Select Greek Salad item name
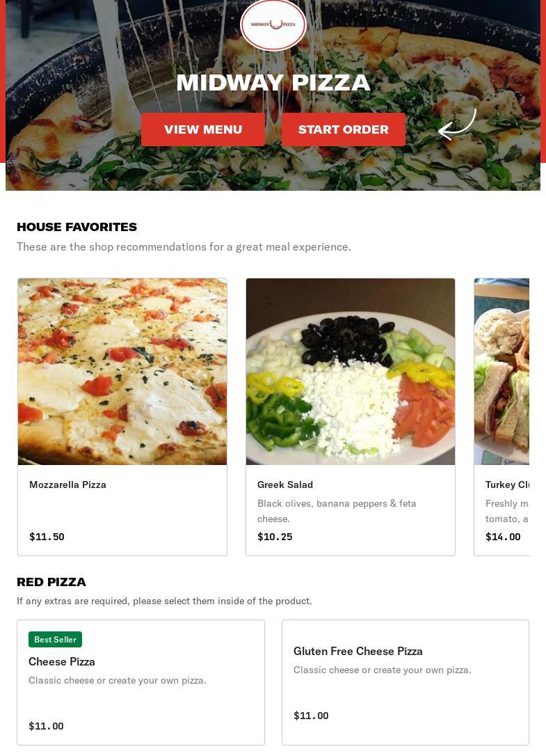 coord(284,485)
